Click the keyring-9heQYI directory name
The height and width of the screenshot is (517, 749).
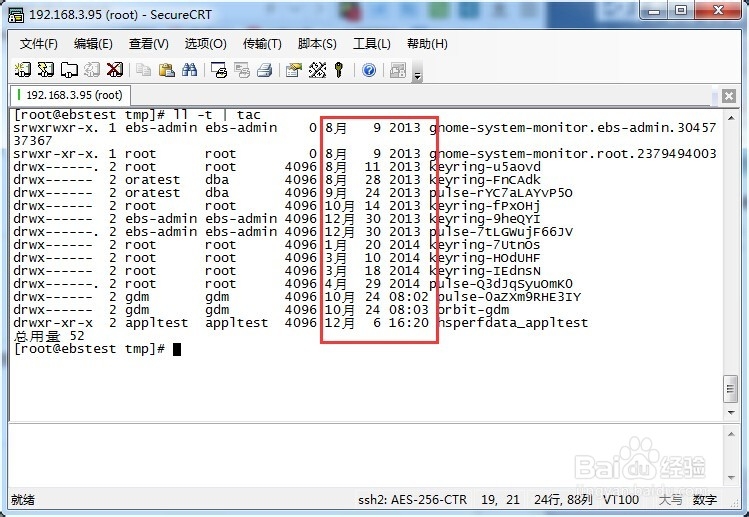(485, 219)
